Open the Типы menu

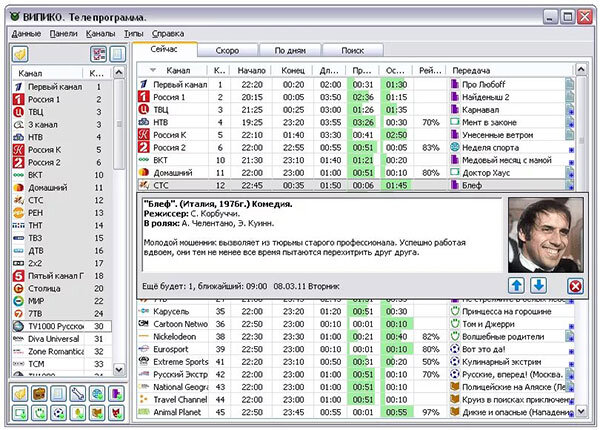click(134, 34)
